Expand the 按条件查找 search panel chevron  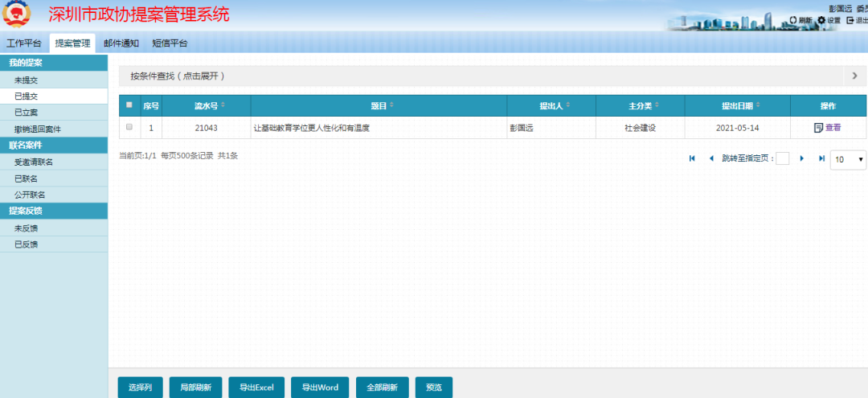pyautogui.click(x=854, y=76)
